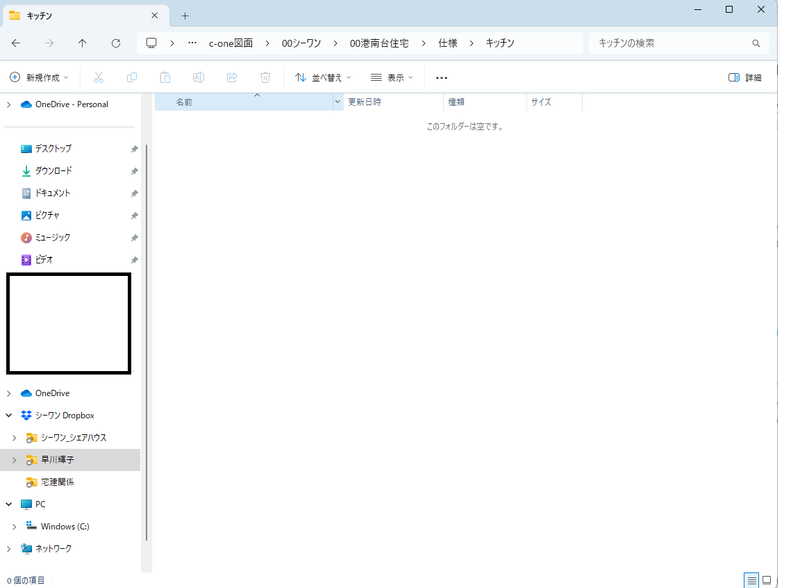Switch to details list view in status bar

click(x=751, y=580)
